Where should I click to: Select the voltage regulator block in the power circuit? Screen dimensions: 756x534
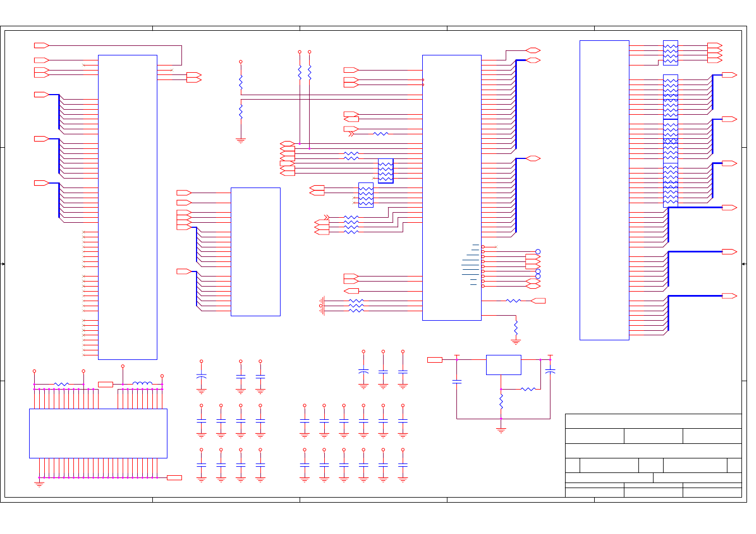pos(503,365)
